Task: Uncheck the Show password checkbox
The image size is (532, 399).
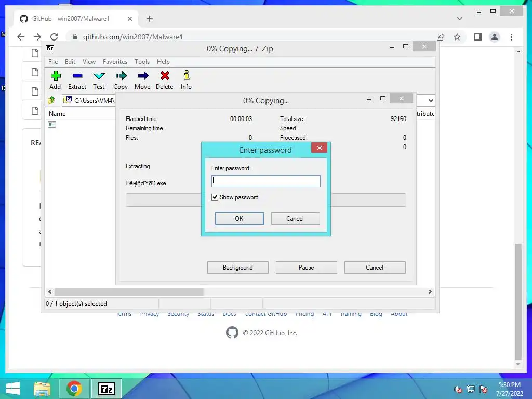Action: (215, 197)
